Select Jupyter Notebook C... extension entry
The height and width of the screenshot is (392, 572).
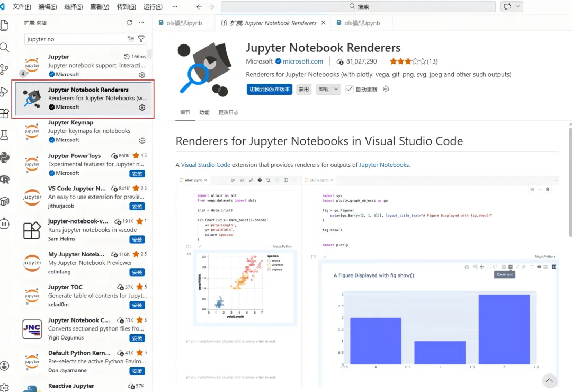pyautogui.click(x=84, y=329)
